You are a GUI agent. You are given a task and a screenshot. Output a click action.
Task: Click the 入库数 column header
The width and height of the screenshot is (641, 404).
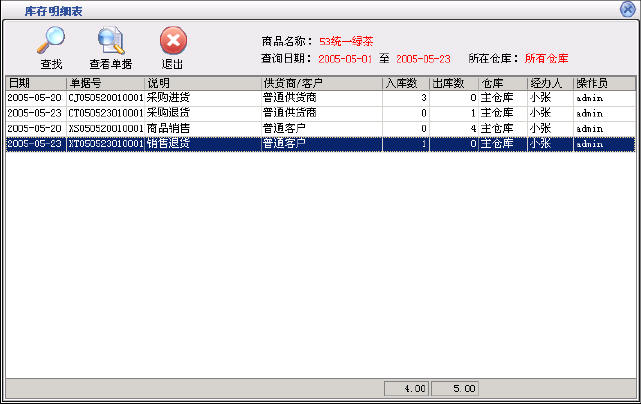coord(406,83)
